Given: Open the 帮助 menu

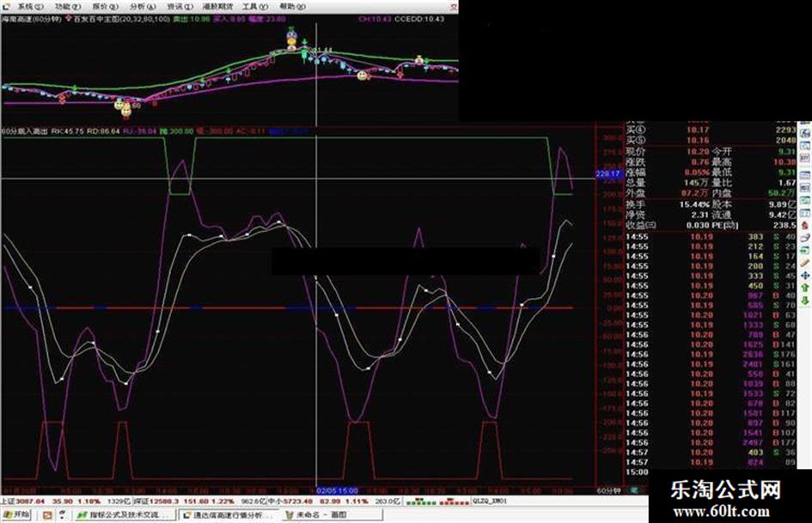Looking at the screenshot, I should click(293, 6).
